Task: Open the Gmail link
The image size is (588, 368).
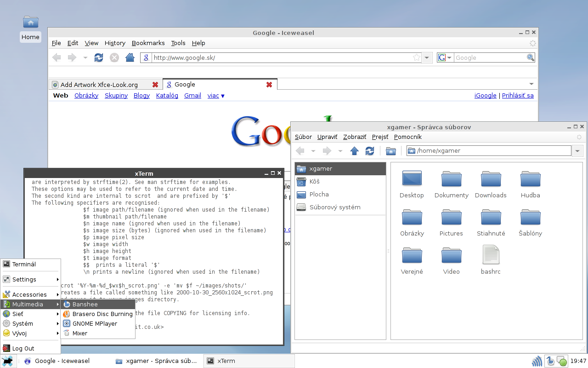Action: click(x=192, y=96)
